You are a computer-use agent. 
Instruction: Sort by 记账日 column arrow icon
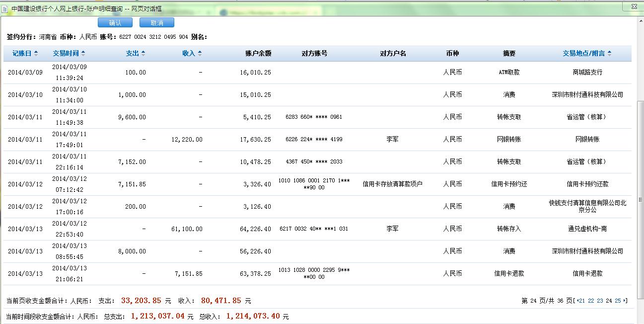pyautogui.click(x=35, y=54)
